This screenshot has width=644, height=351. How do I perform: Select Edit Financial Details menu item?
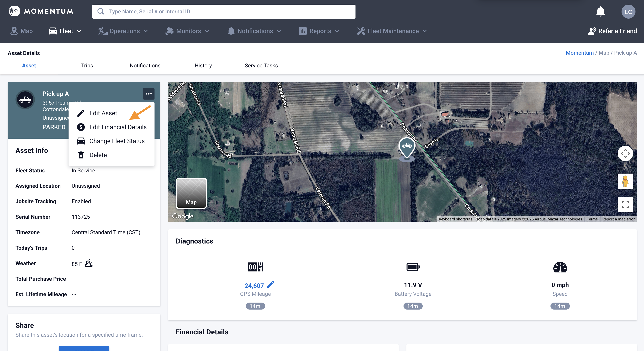[x=118, y=127]
